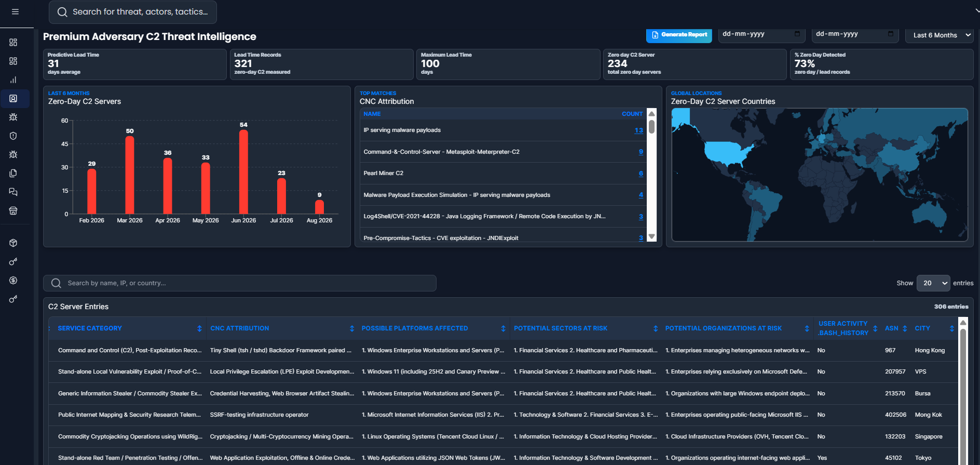This screenshot has width=980, height=465.
Task: Sort by the City column arrows
Action: 951,328
